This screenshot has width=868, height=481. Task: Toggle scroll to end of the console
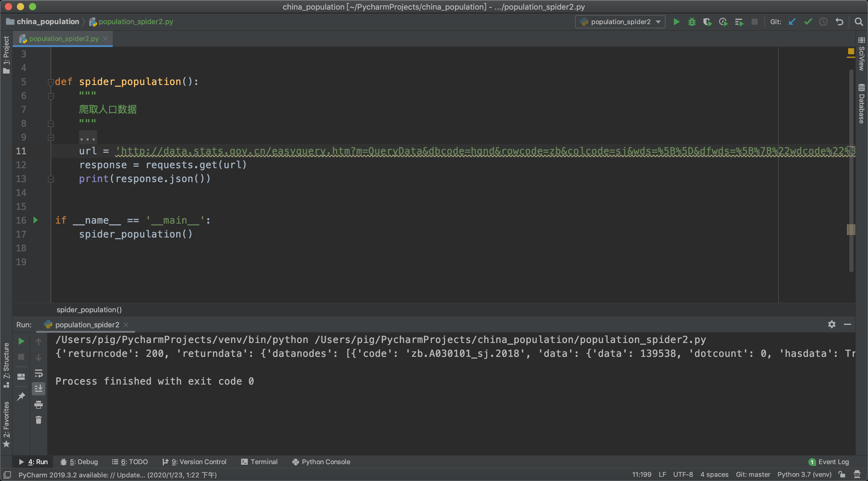(x=38, y=389)
